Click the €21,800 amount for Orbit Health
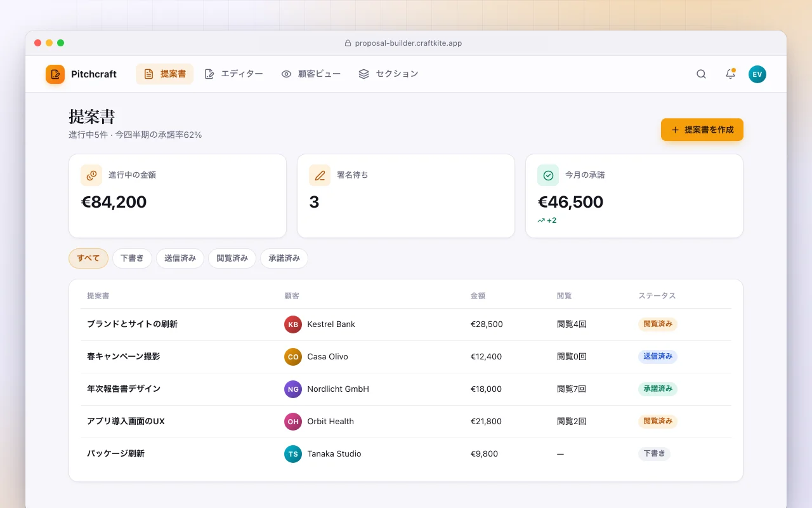Viewport: 812px width, 508px height. tap(486, 422)
